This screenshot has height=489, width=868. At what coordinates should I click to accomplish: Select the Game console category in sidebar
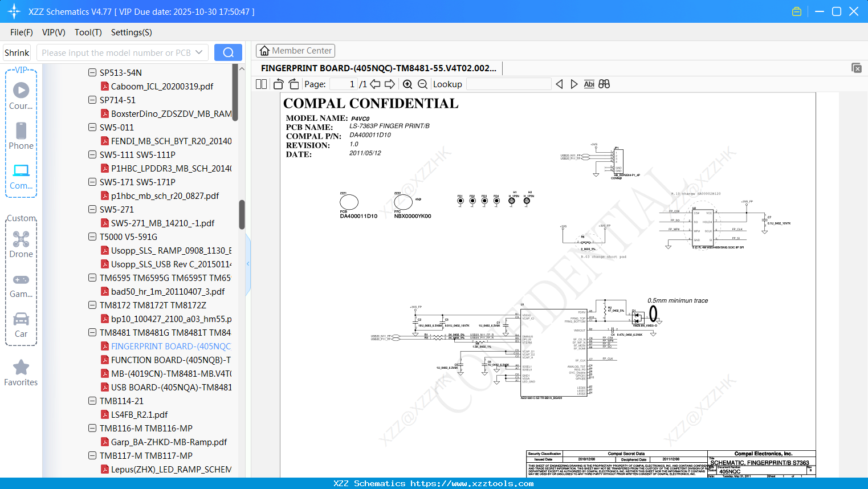pyautogui.click(x=21, y=285)
